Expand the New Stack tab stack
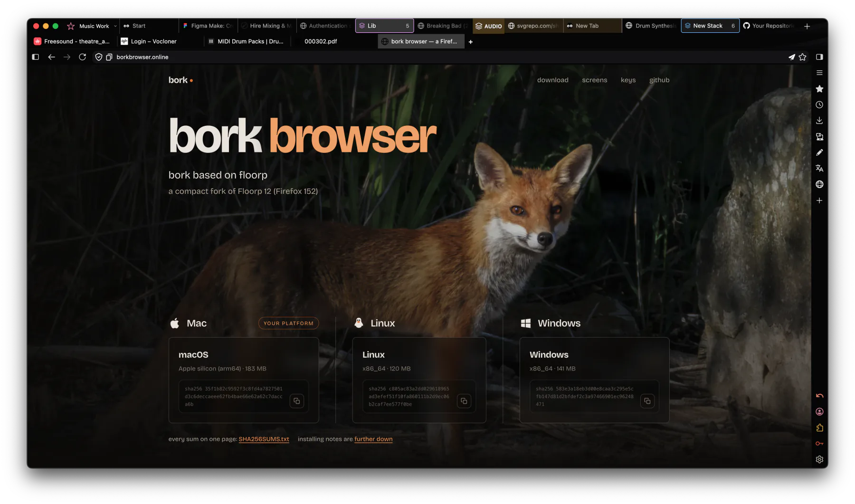The width and height of the screenshot is (855, 504). tap(710, 26)
